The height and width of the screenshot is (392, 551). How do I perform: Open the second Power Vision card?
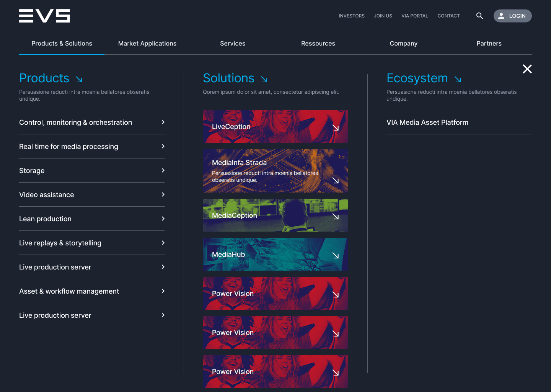click(x=275, y=332)
